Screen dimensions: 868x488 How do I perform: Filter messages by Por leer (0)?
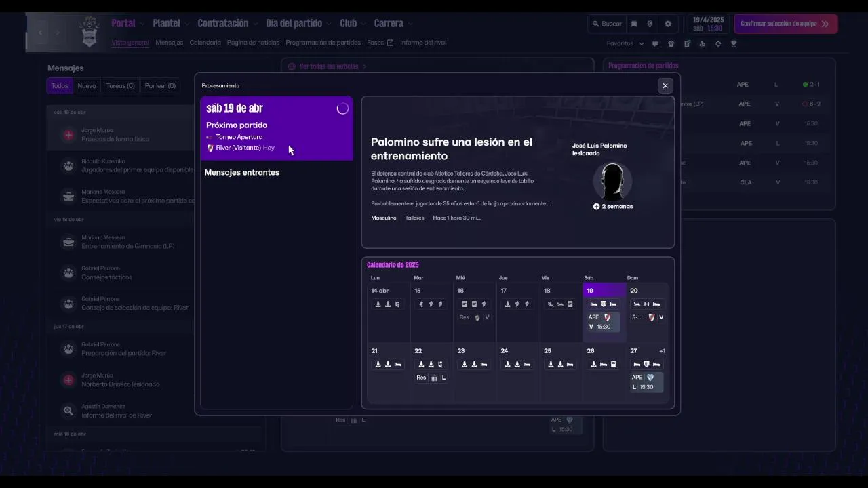[x=160, y=86]
